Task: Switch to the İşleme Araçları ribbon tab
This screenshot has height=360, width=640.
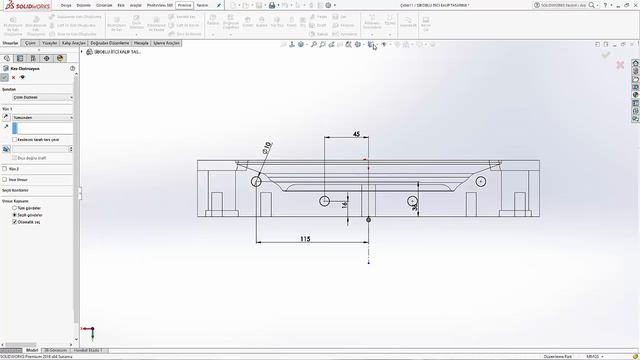Action: click(167, 43)
